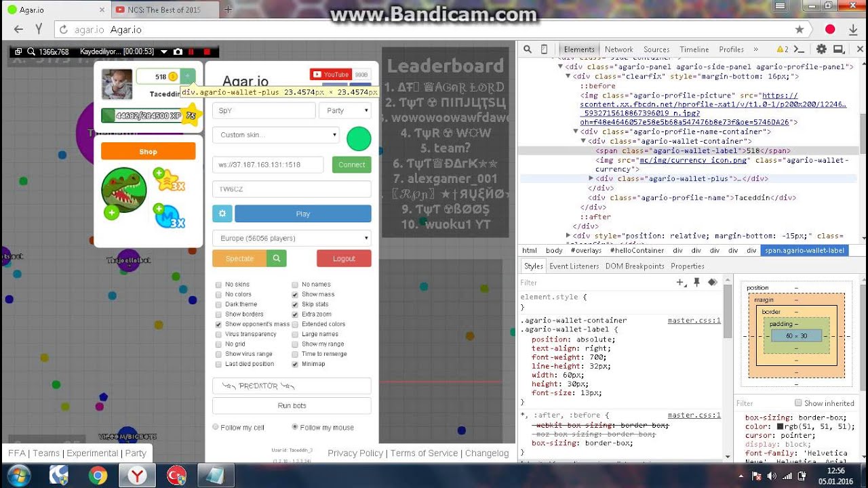Bookmark page with the star icon

click(x=800, y=29)
